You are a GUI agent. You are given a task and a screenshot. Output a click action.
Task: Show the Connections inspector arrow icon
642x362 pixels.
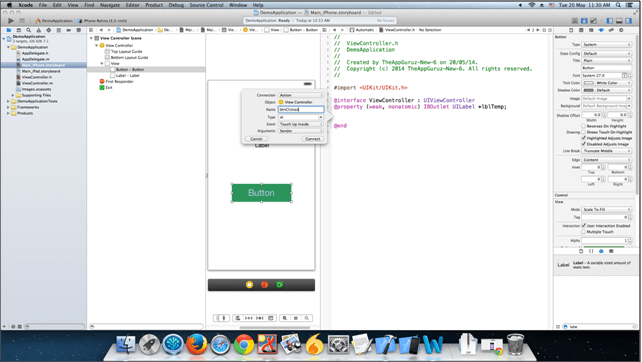(621, 30)
